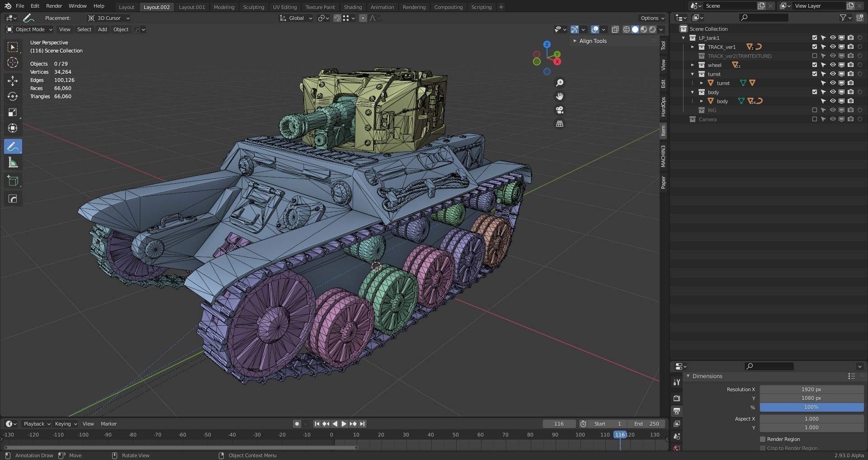Click the resolution percentage slider
The height and width of the screenshot is (460, 868).
coord(811,407)
